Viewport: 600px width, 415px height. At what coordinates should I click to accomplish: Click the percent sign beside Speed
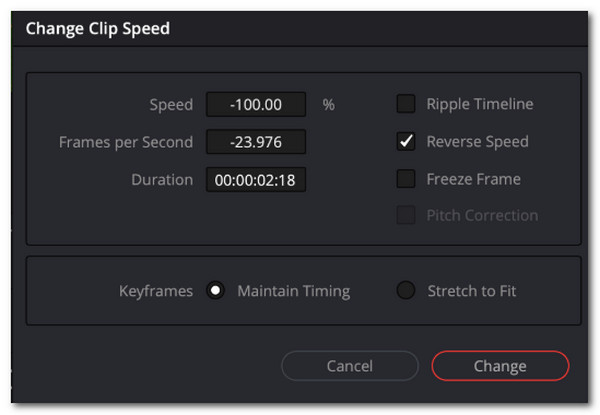tap(328, 104)
